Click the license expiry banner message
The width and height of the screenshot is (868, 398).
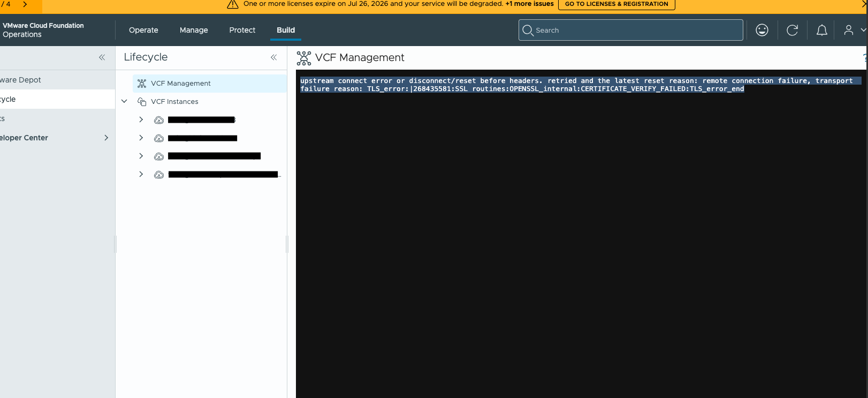(374, 4)
